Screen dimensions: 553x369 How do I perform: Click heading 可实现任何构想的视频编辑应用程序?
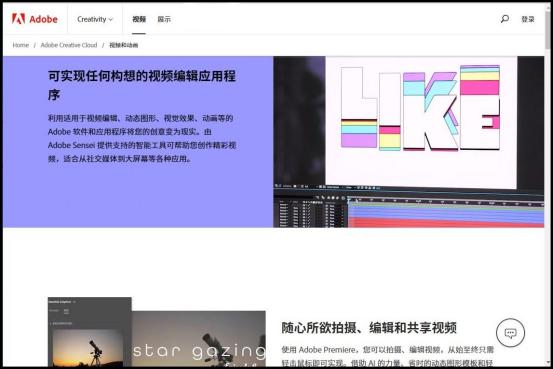142,85
